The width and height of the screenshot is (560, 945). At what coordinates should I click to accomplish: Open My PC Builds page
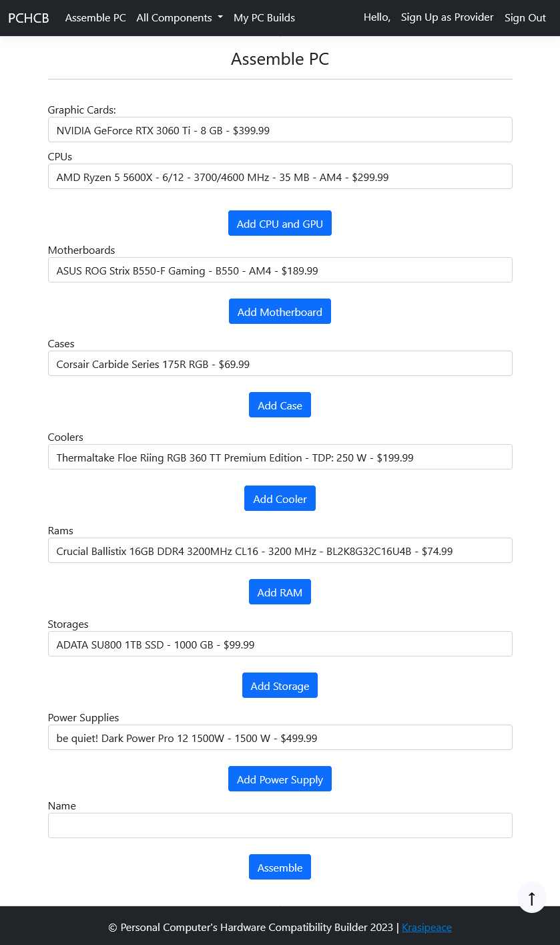click(264, 18)
